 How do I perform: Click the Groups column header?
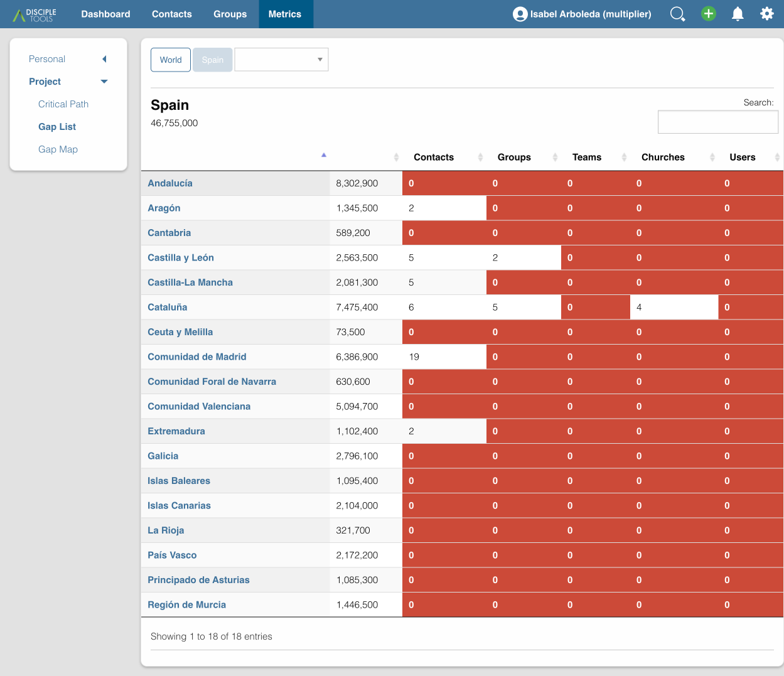pyautogui.click(x=514, y=158)
